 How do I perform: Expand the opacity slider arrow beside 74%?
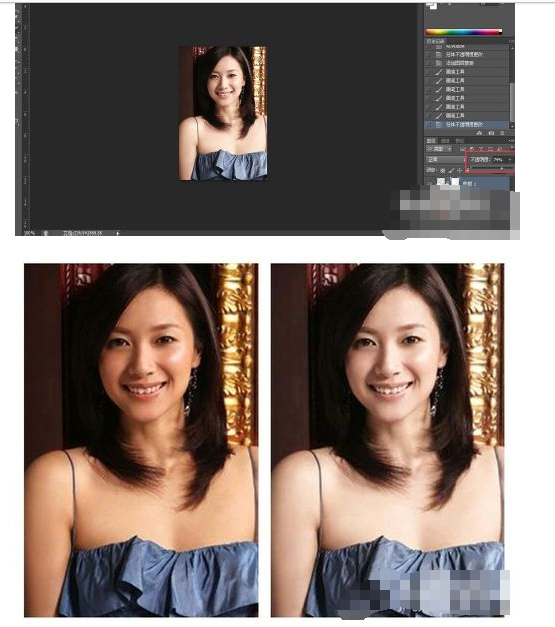click(509, 160)
